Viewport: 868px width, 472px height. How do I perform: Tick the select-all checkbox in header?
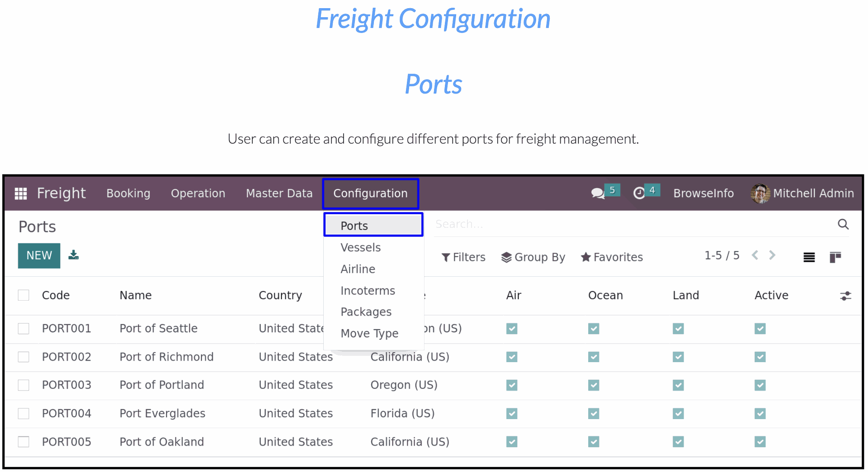point(24,295)
